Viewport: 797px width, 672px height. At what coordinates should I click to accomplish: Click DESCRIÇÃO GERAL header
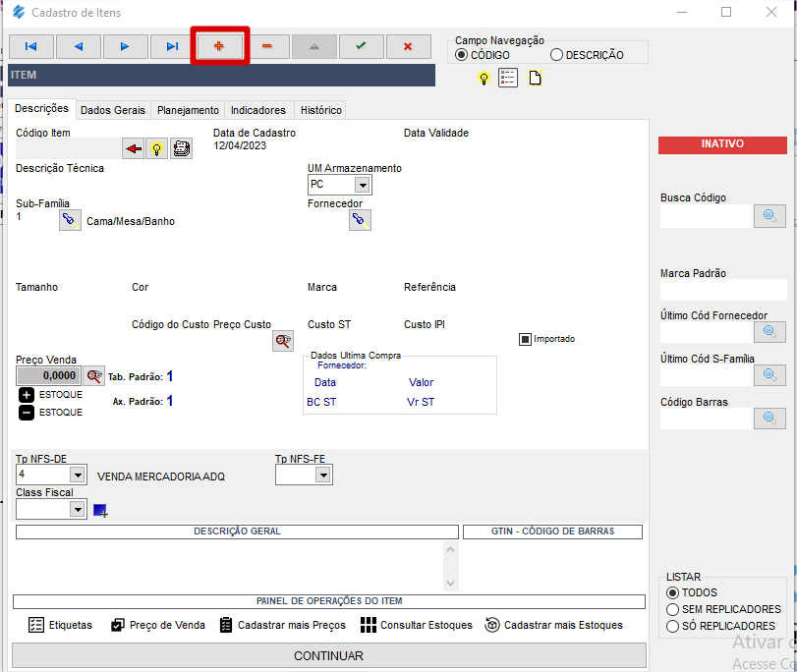pyautogui.click(x=237, y=532)
